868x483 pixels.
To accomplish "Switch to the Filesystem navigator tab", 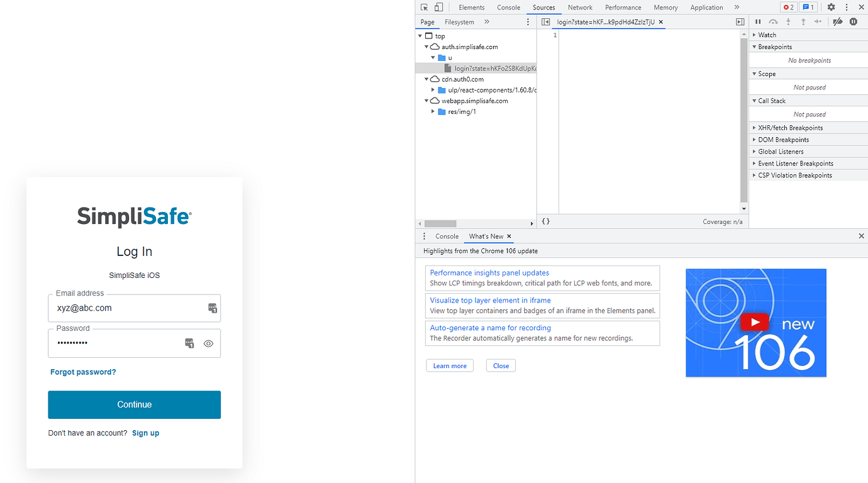I will (460, 22).
